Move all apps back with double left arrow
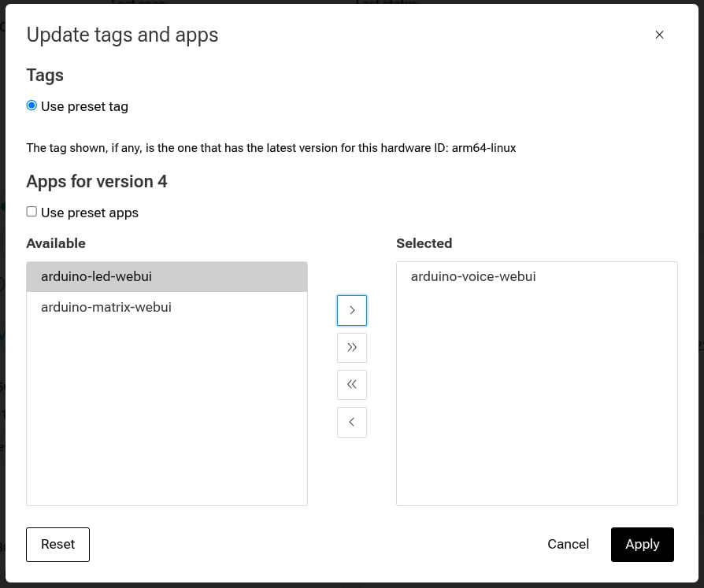This screenshot has width=704, height=588. click(351, 385)
